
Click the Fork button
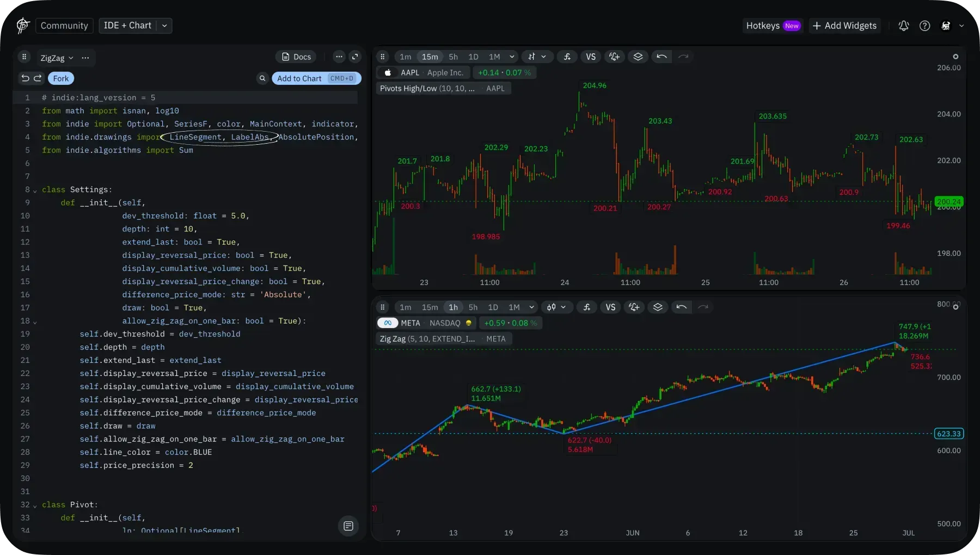[61, 78]
